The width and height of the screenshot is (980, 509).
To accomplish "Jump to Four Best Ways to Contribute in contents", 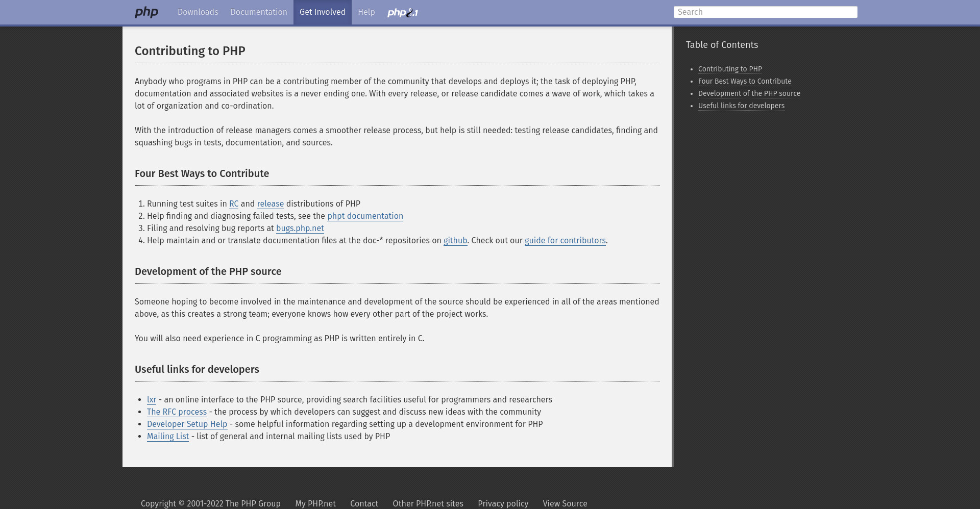I will point(745,81).
